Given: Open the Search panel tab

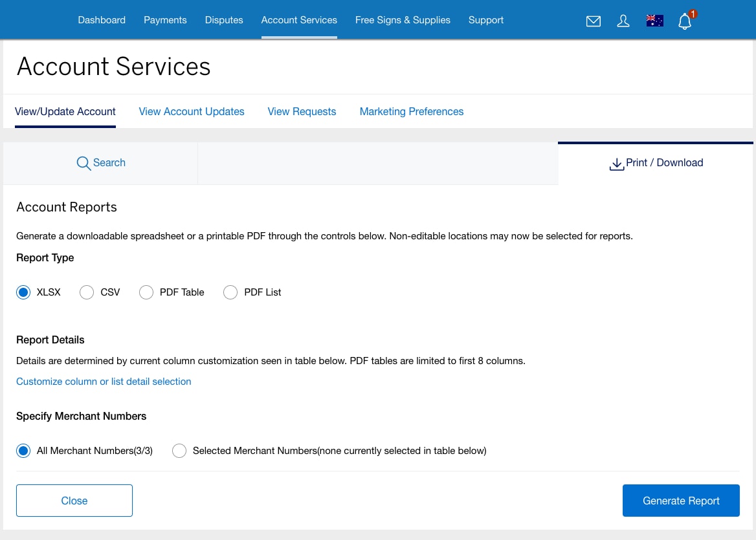Looking at the screenshot, I should point(100,164).
